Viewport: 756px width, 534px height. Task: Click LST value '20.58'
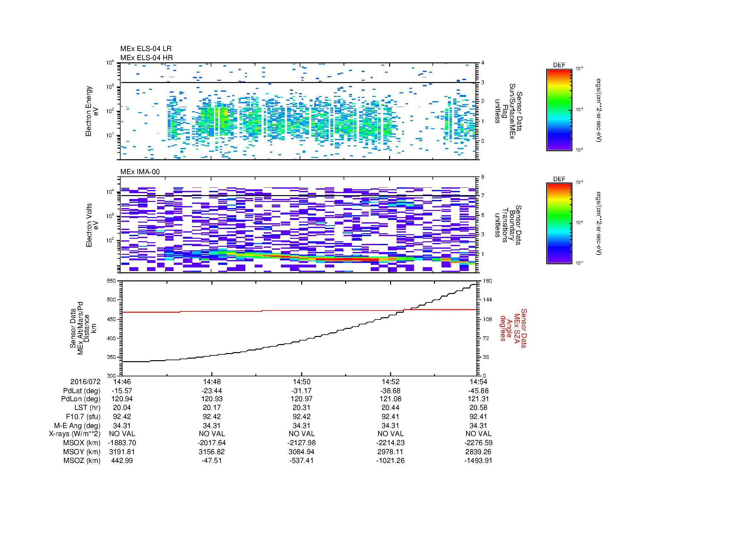click(x=478, y=408)
